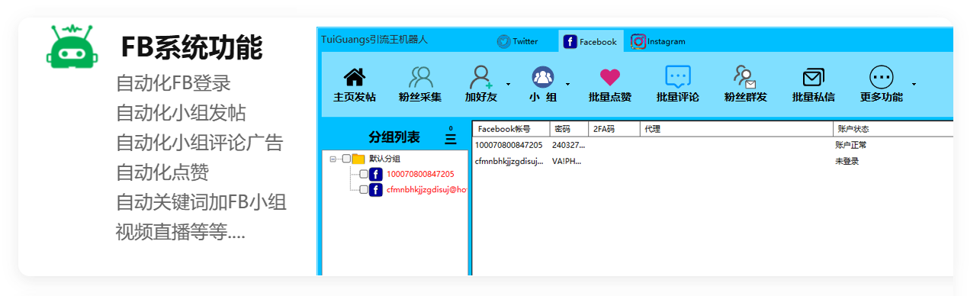980x296 pixels.
Task: Open the 更多功能 more functions tool
Action: [882, 85]
